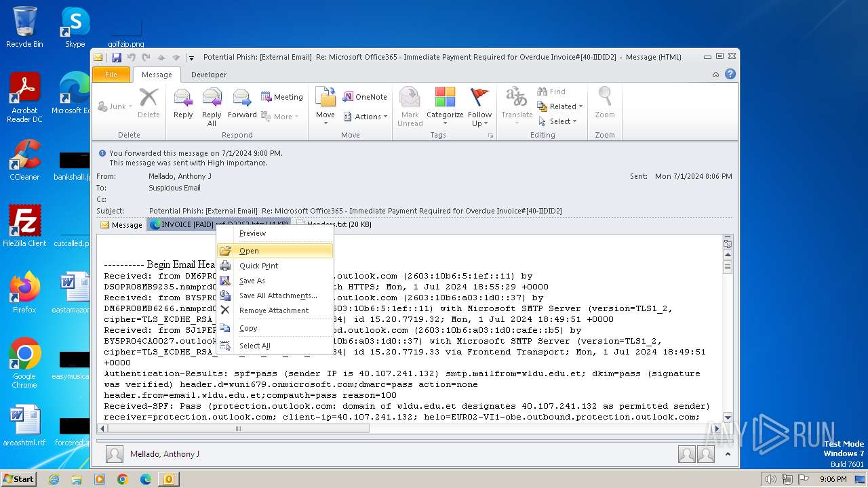
Task: Open the Junk dropdown
Action: point(114,106)
